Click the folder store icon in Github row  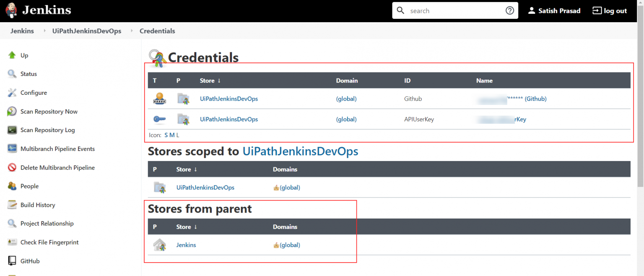point(183,99)
